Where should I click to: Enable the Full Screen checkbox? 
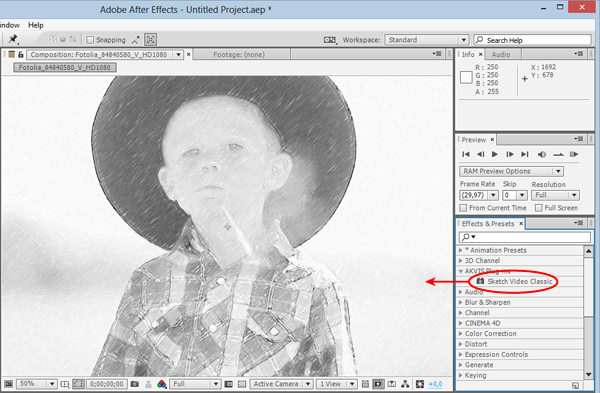coord(539,208)
